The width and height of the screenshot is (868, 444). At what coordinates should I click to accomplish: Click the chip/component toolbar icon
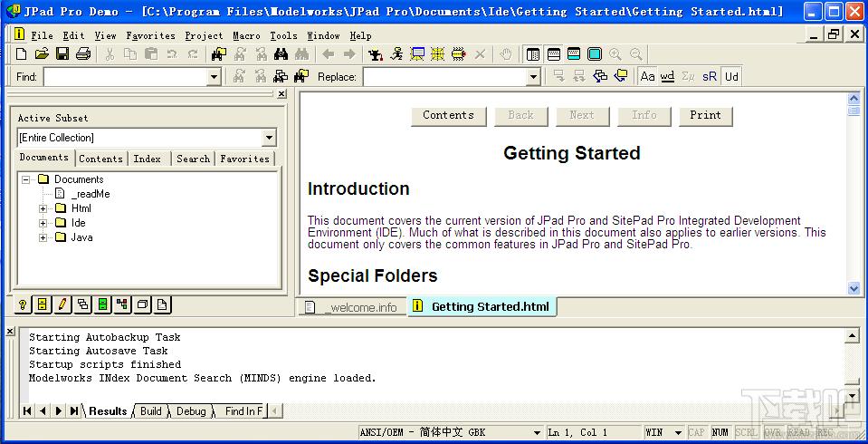(458, 53)
